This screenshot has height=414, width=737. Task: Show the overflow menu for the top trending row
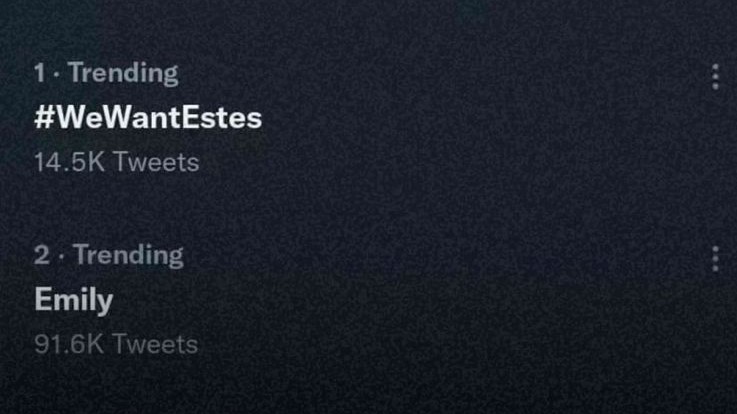(x=715, y=77)
